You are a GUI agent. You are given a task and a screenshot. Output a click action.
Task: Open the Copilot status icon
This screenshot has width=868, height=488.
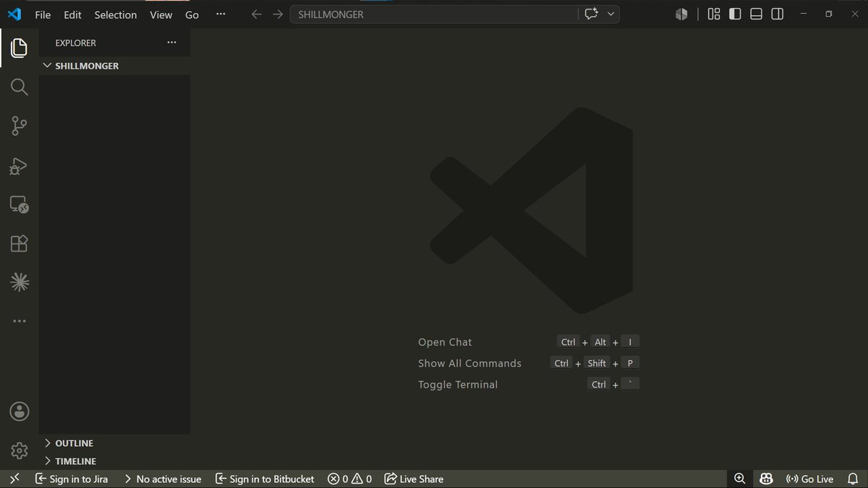pyautogui.click(x=766, y=479)
